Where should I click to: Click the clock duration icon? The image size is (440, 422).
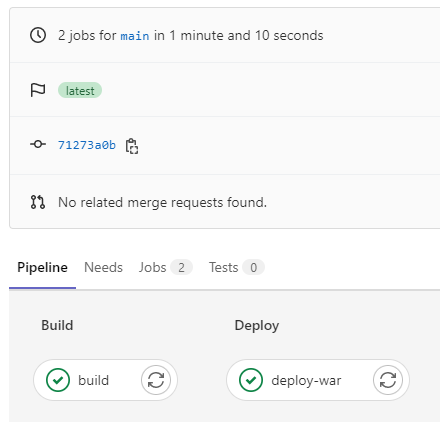38,35
